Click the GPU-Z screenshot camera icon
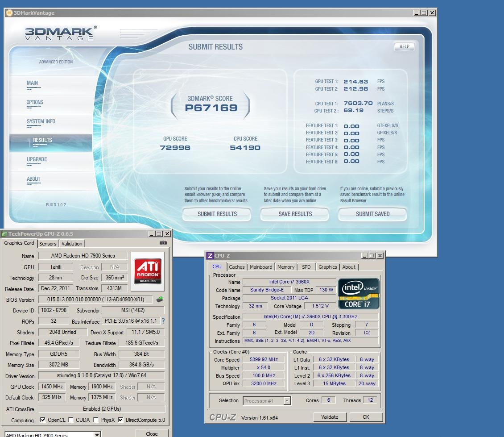The height and width of the screenshot is (437, 504). (x=163, y=243)
